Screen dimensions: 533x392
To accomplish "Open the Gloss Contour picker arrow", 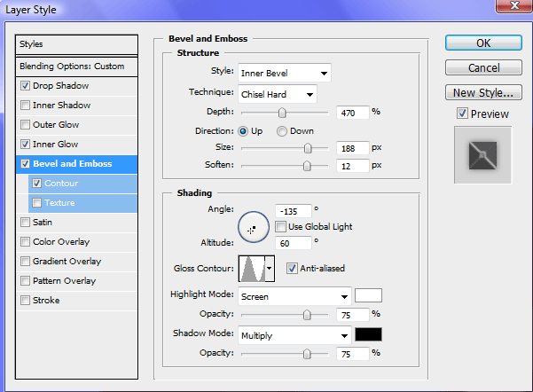I will click(270, 269).
